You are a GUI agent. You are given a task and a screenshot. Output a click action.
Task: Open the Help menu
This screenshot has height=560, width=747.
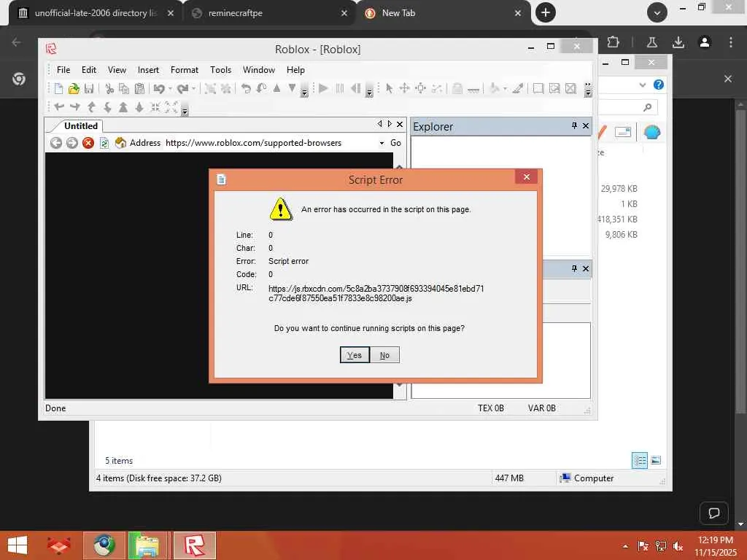pos(295,70)
